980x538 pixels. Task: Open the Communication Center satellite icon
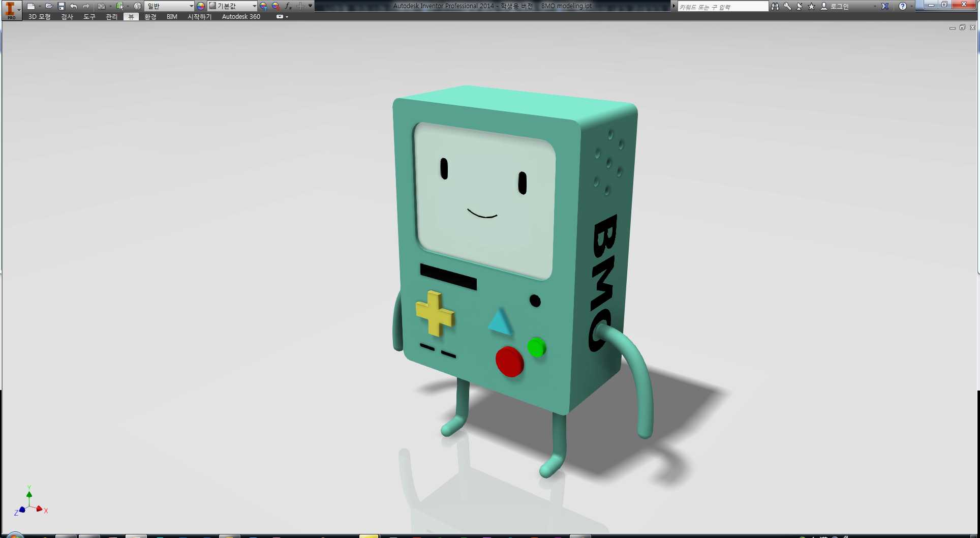(799, 6)
